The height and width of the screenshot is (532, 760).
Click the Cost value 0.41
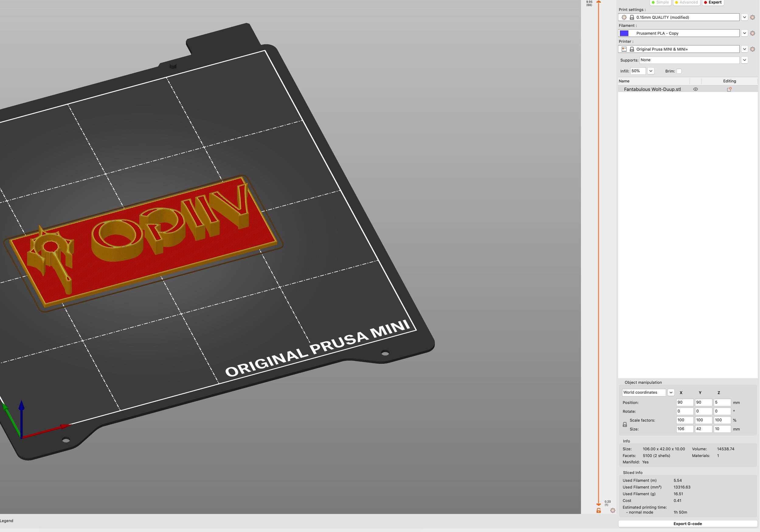pyautogui.click(x=678, y=501)
